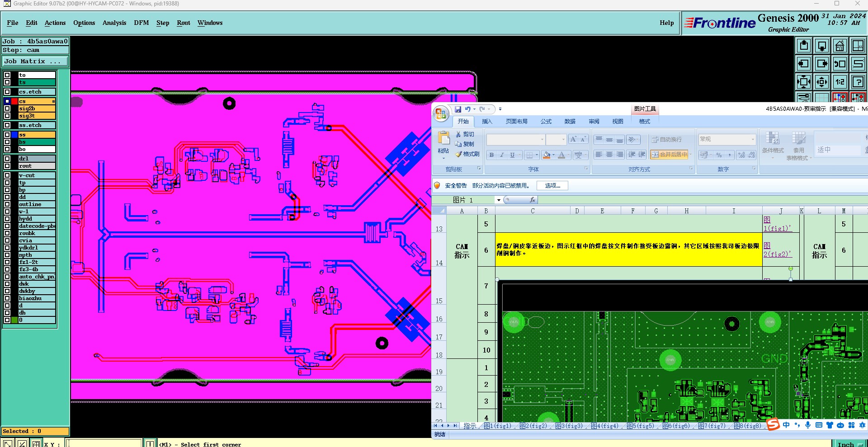
Task: Open the Options menu in Genesis
Action: (x=84, y=23)
